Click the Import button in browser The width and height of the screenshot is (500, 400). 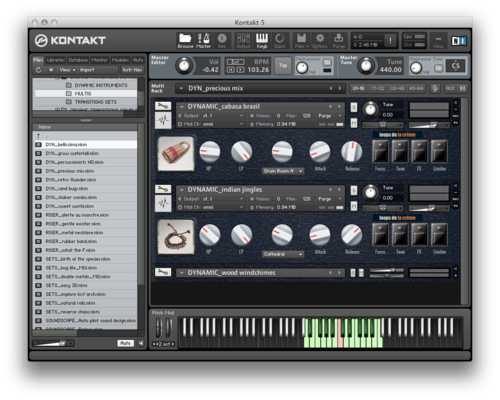87,70
